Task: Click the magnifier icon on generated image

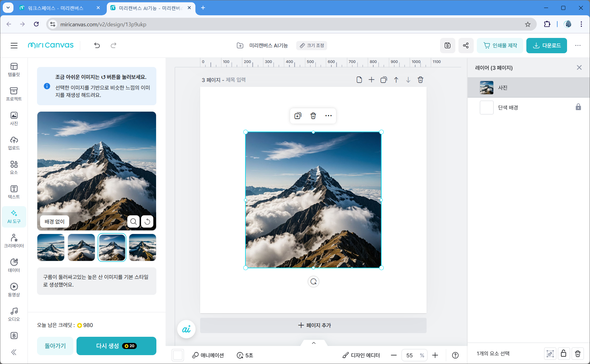Action: (x=133, y=221)
